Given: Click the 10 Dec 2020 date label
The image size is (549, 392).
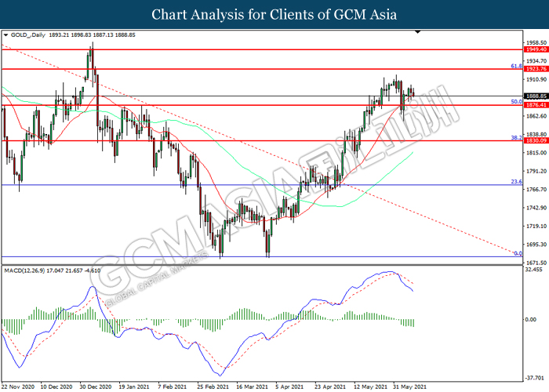Looking at the screenshot, I should coord(56,387).
